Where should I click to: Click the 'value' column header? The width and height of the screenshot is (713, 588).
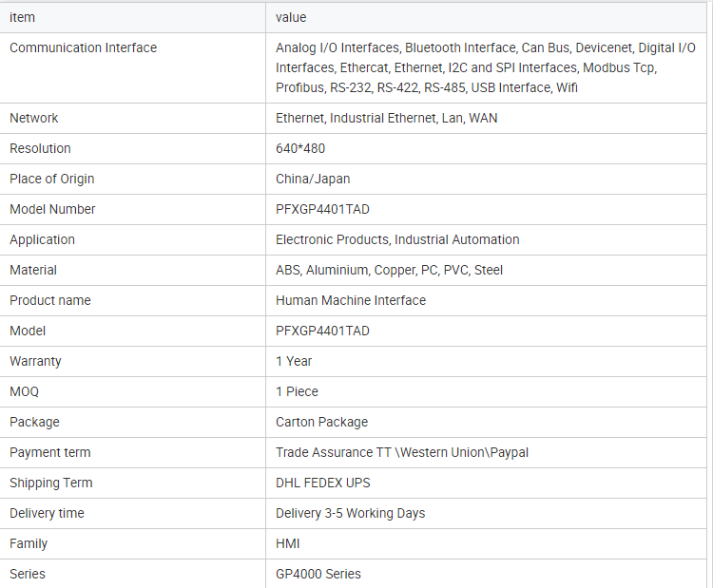pyautogui.click(x=291, y=17)
